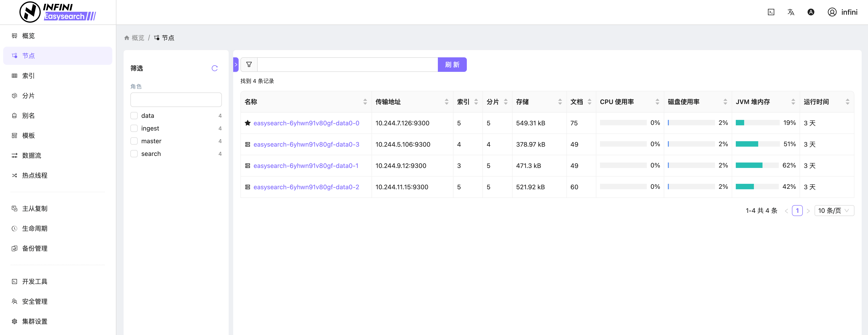Image resolution: width=868 pixels, height=335 pixels.
Task: Click the home icon in breadcrumb
Action: tap(127, 38)
